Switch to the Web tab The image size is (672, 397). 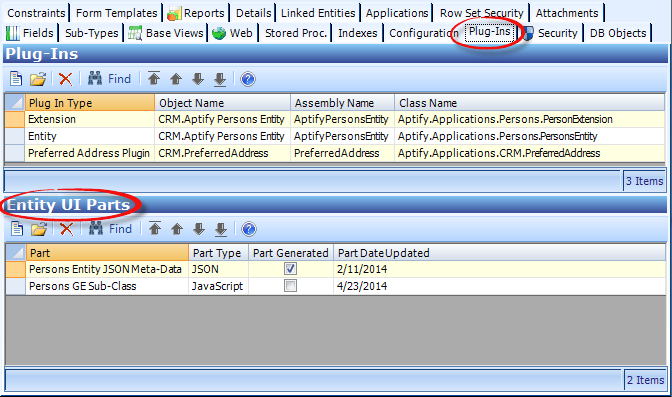[x=233, y=33]
